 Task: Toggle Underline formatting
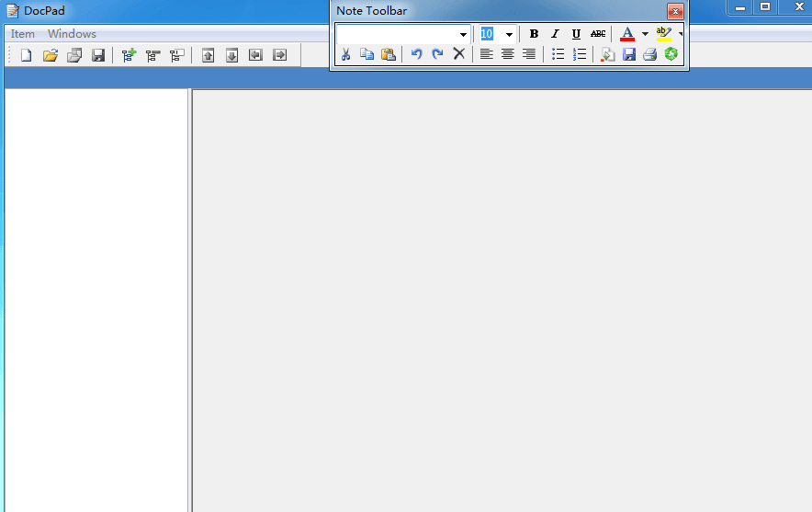tap(576, 34)
